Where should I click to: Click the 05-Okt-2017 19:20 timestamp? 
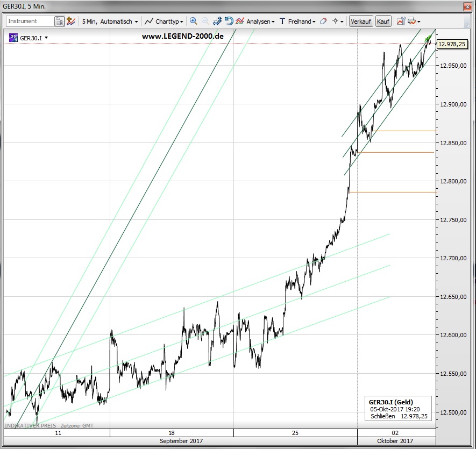395,409
